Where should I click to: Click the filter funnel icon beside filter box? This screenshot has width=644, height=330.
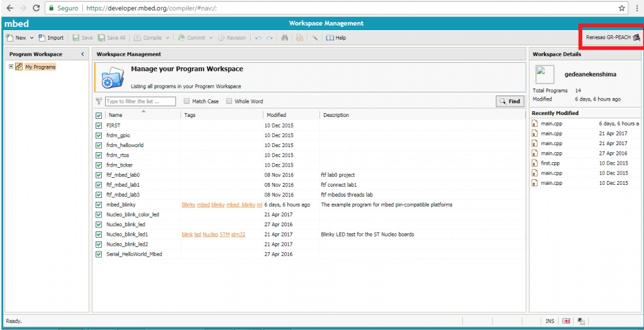click(99, 101)
